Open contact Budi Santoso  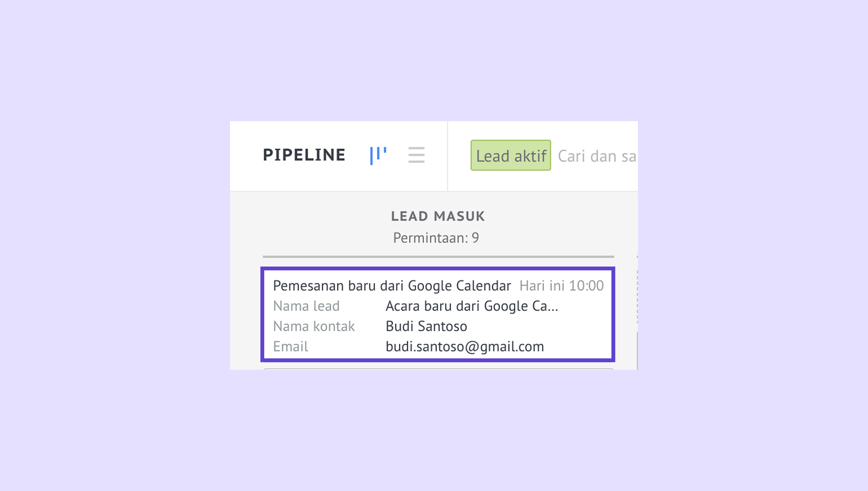pyautogui.click(x=426, y=326)
